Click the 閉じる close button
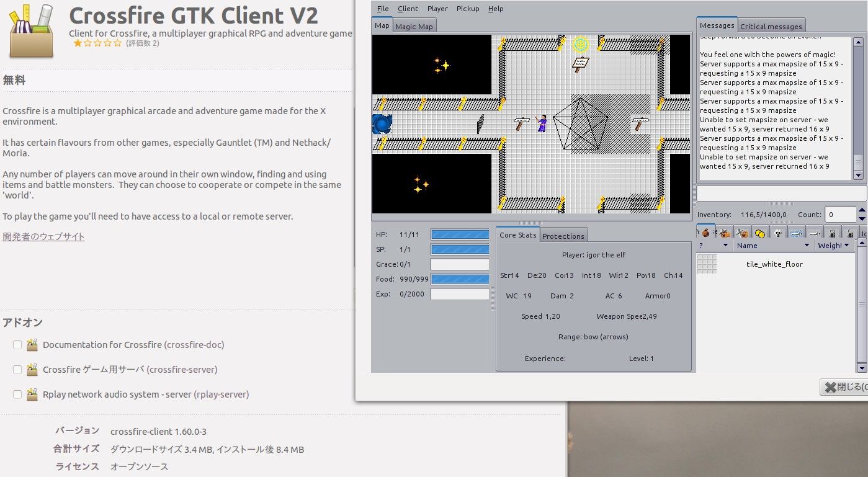The height and width of the screenshot is (477, 868). click(844, 387)
